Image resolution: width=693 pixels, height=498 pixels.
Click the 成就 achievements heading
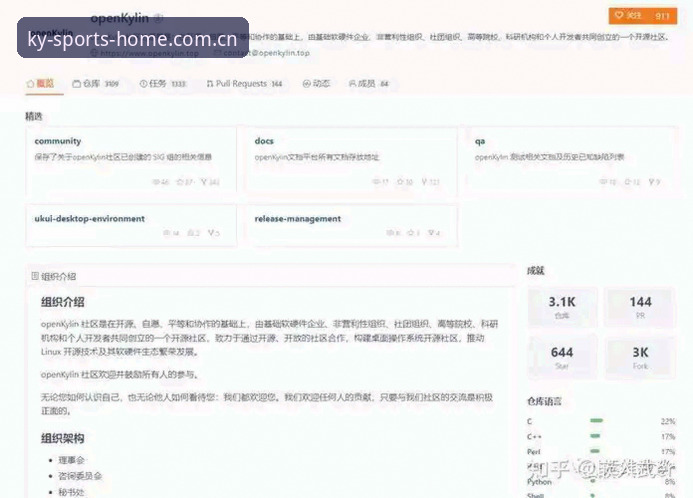click(x=536, y=271)
